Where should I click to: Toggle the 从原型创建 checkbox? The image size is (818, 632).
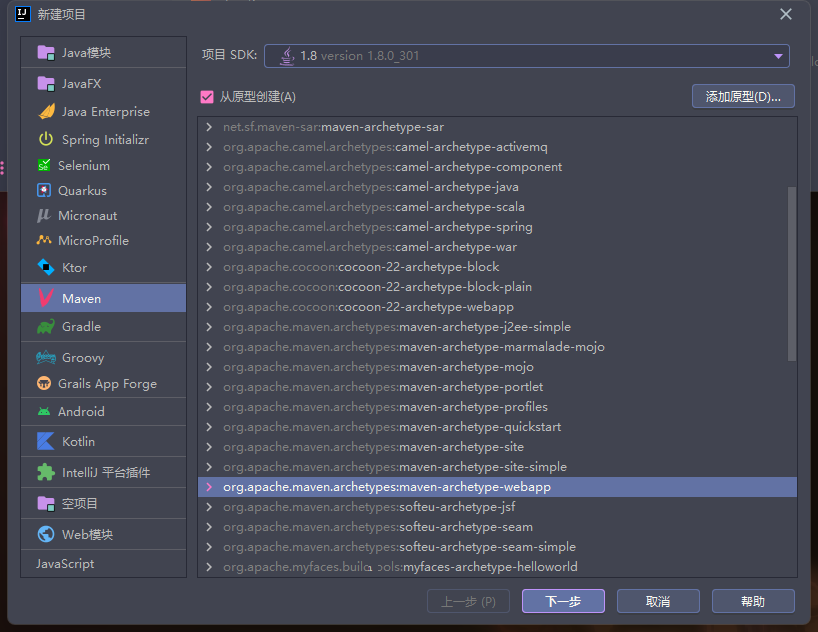207,97
